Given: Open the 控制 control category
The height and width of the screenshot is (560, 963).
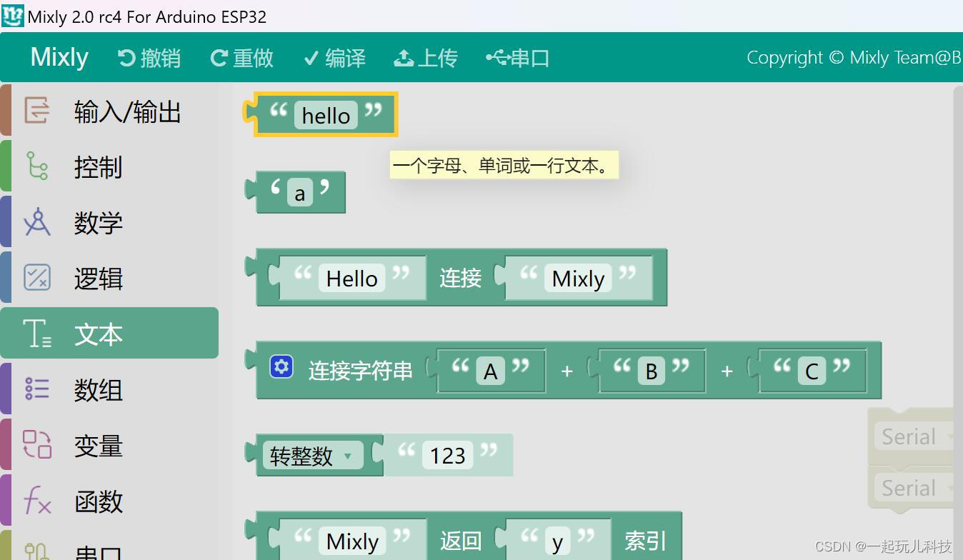Looking at the screenshot, I should coord(109,166).
